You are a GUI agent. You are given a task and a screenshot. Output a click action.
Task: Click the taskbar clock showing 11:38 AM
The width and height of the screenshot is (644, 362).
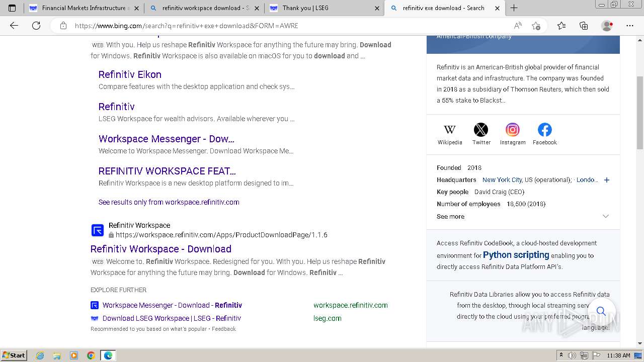click(x=618, y=355)
